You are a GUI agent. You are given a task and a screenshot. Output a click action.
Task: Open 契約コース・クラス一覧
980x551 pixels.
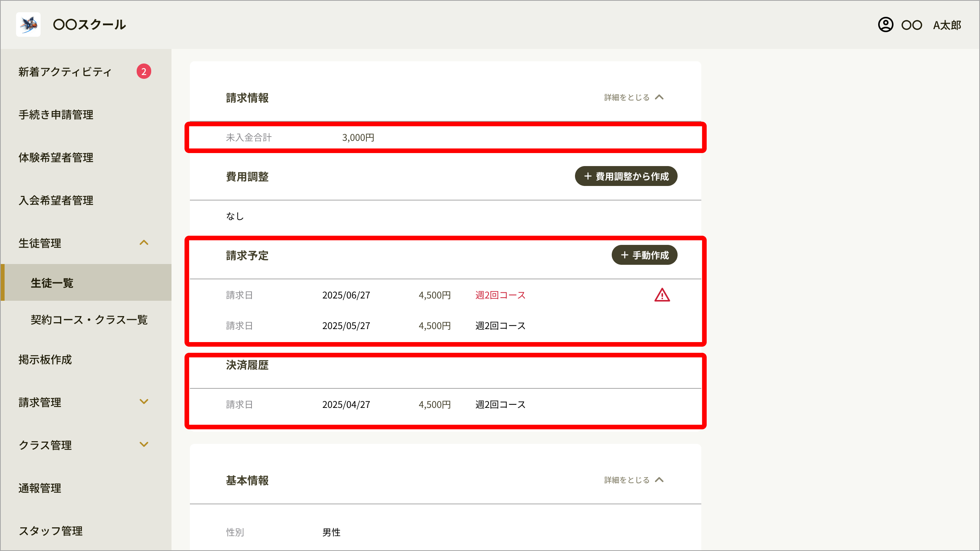click(x=89, y=320)
